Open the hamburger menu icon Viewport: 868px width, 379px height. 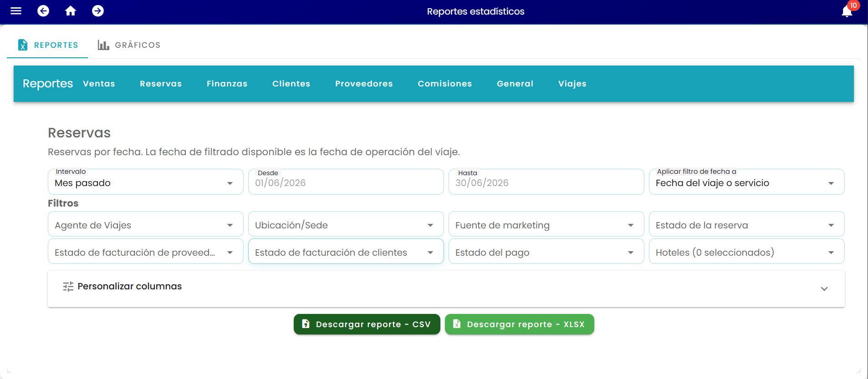16,11
